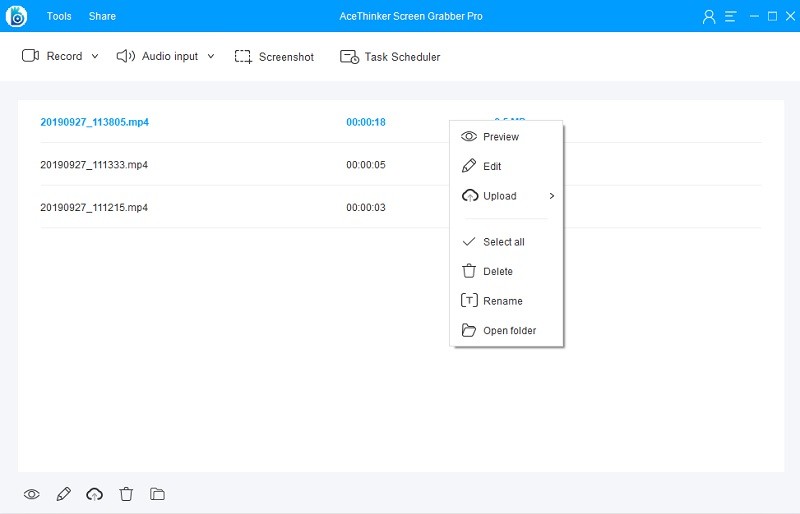Choose Select all in the context menu

pyautogui.click(x=503, y=242)
